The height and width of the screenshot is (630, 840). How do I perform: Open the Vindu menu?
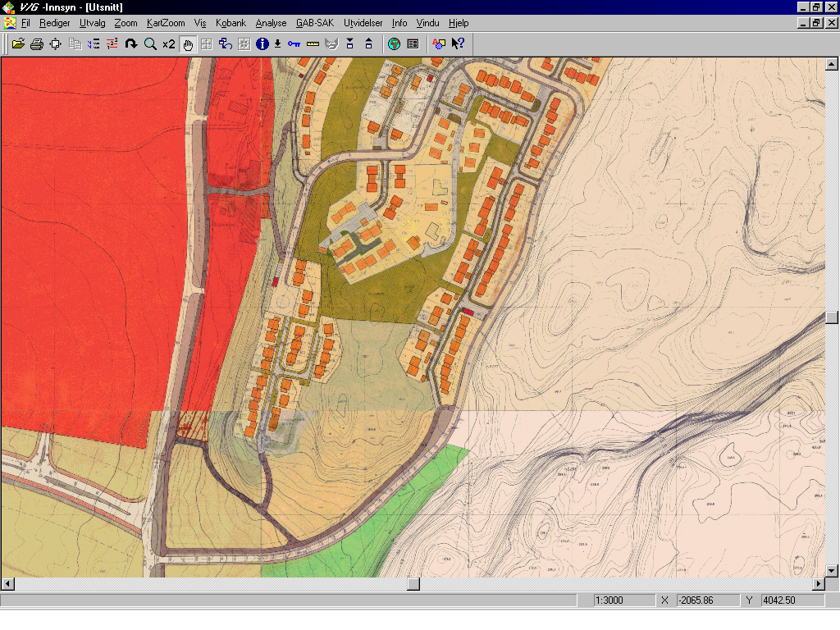pos(427,23)
